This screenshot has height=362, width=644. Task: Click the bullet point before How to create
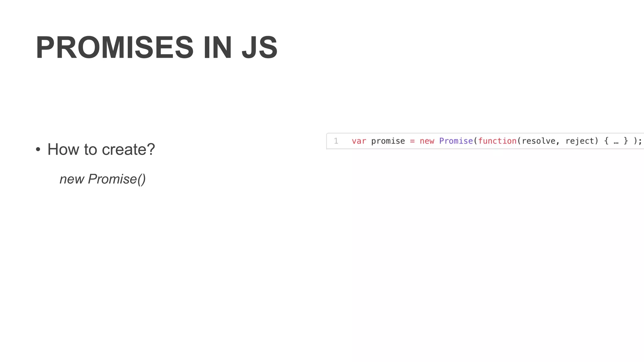point(38,150)
